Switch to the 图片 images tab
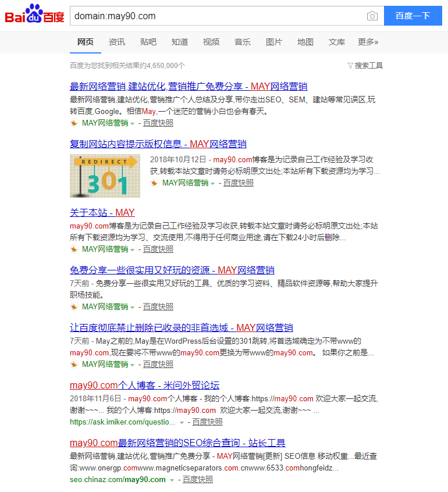The width and height of the screenshot is (448, 492). pyautogui.click(x=274, y=42)
